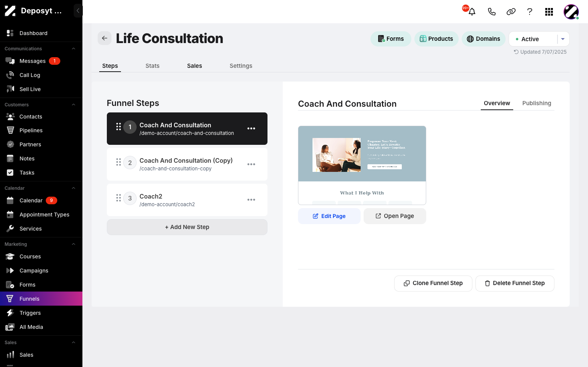Click the page preview thumbnail
Screen dimensions: 588x367
(362, 165)
